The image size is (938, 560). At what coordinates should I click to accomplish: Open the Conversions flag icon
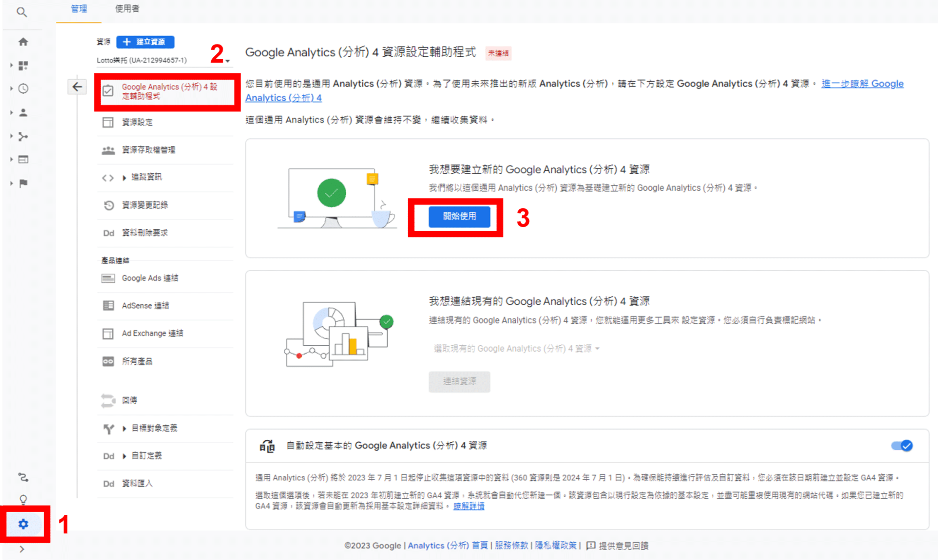(x=23, y=183)
